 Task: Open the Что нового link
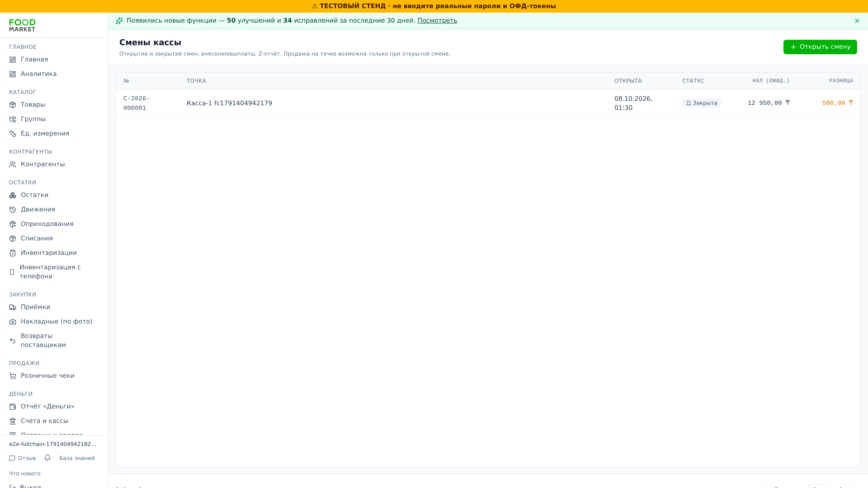25,474
